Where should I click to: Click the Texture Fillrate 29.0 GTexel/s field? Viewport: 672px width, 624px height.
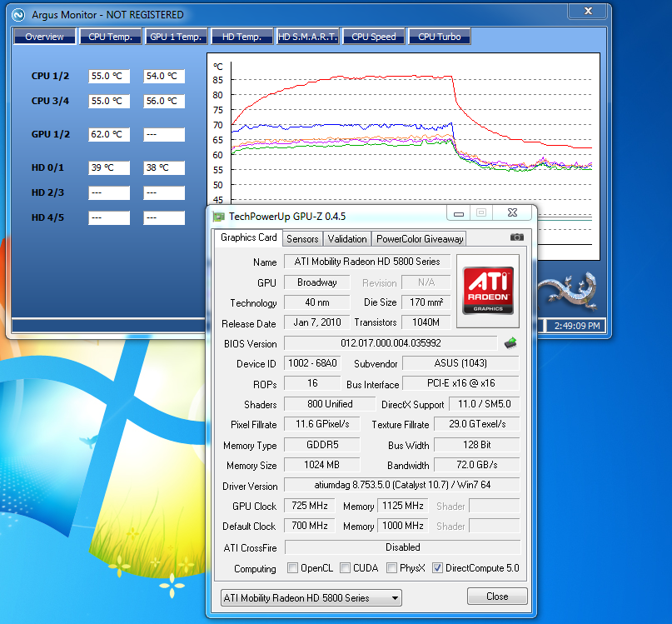(x=476, y=424)
